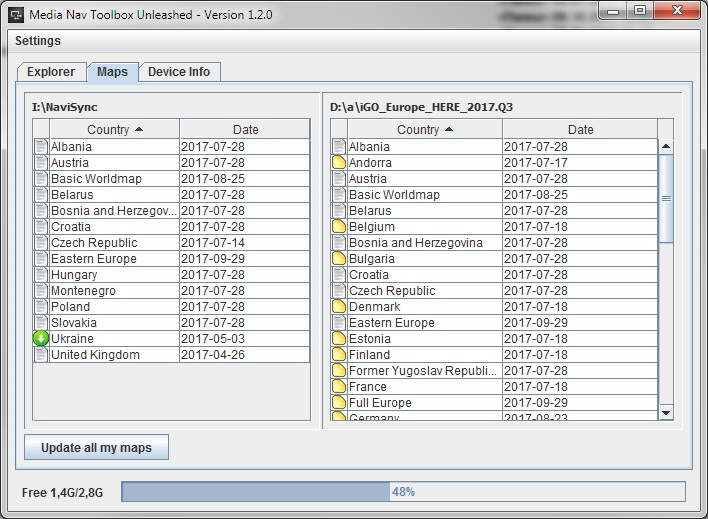This screenshot has width=708, height=519.
Task: Click the scrollbar up arrow in right list
Action: tap(666, 146)
